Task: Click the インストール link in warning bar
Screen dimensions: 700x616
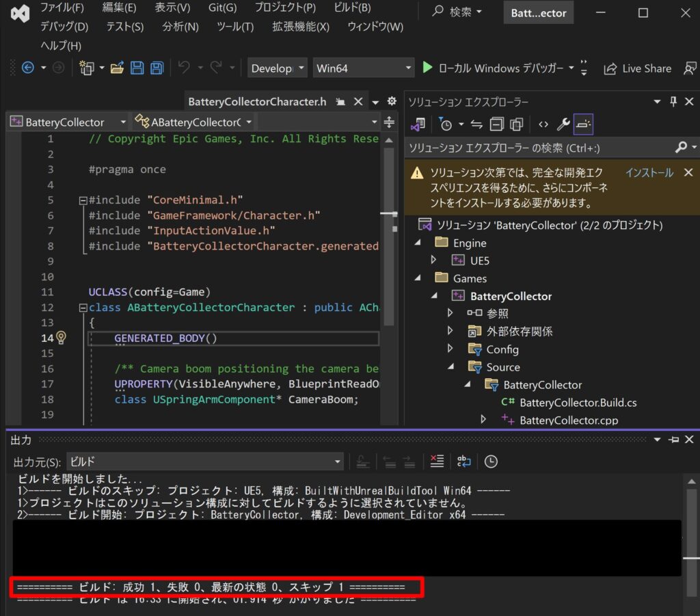Action: point(649,173)
